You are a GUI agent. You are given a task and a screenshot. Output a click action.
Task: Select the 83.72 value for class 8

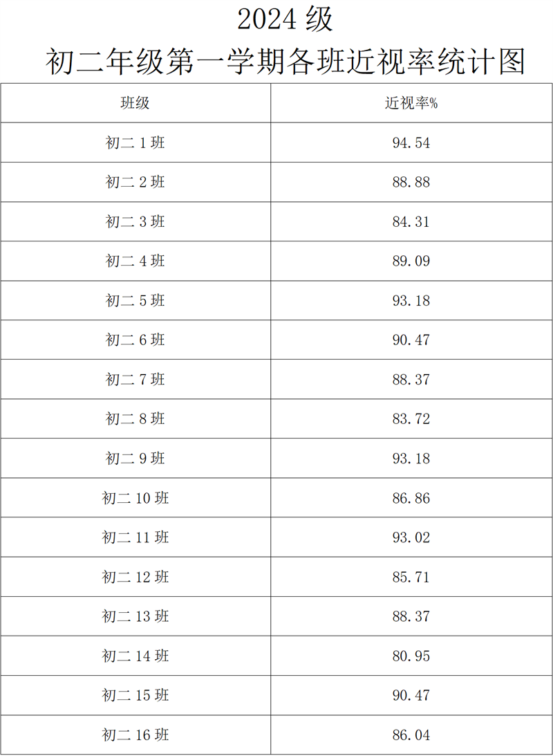point(411,419)
